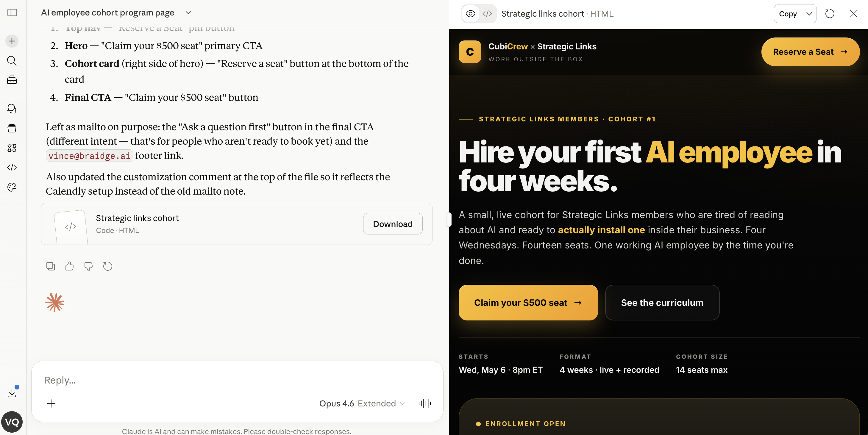Open the Opus 4.6 Extended model selector
This screenshot has width=868, height=435.
(x=362, y=403)
